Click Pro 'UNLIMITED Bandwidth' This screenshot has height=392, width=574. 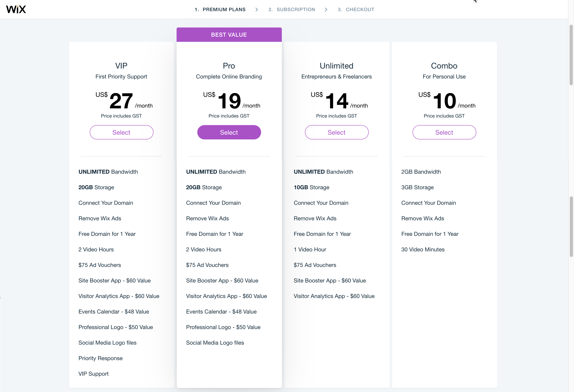[216, 171]
